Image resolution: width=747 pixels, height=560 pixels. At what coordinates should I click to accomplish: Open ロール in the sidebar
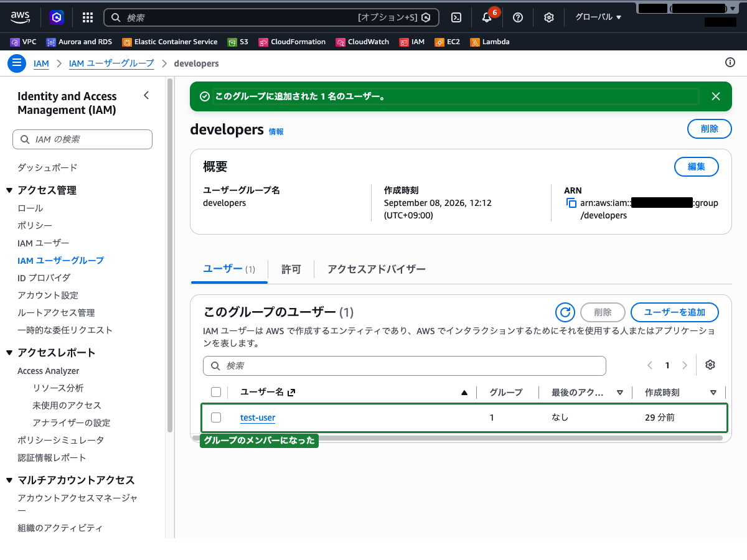[31, 208]
